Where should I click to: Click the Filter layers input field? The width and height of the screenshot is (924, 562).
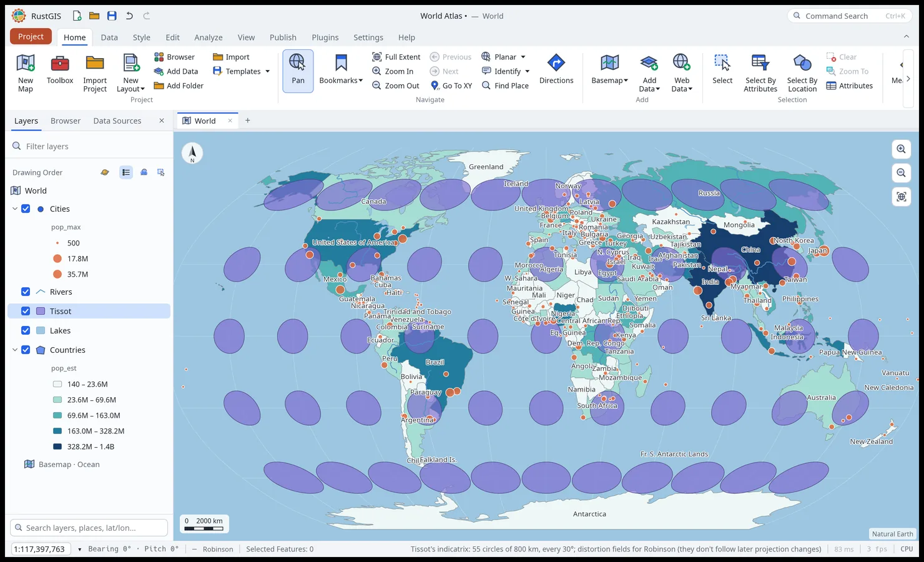tap(89, 146)
